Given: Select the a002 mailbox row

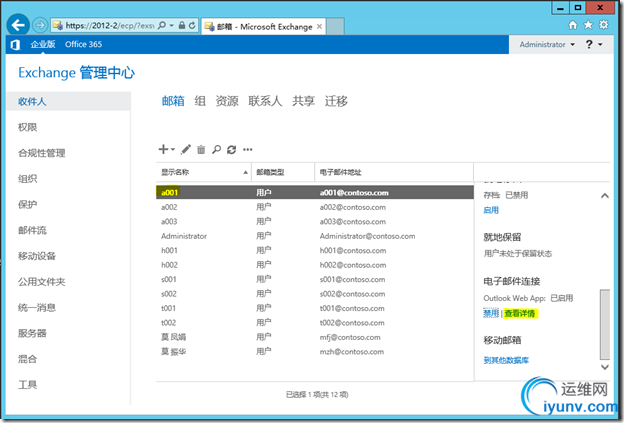Looking at the screenshot, I should [x=315, y=207].
